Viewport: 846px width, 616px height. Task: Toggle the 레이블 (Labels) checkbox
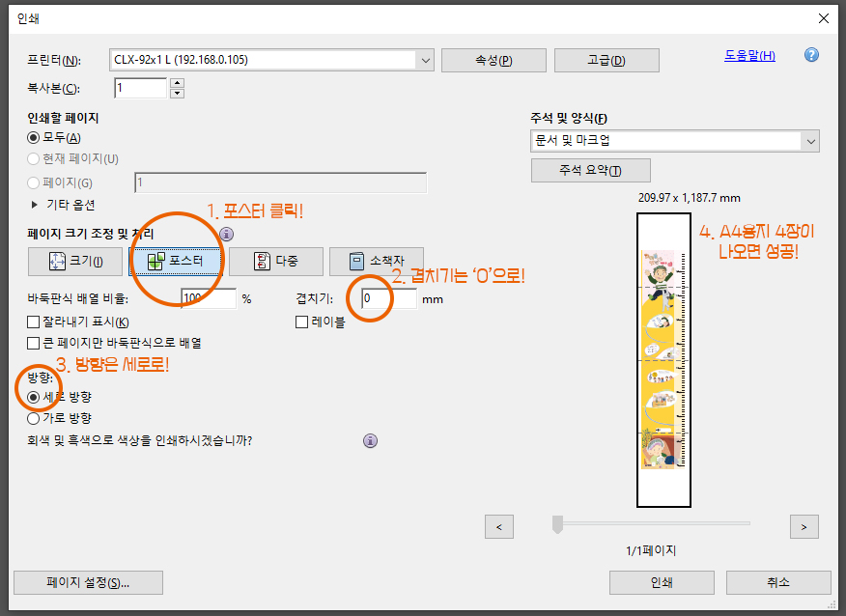[302, 322]
